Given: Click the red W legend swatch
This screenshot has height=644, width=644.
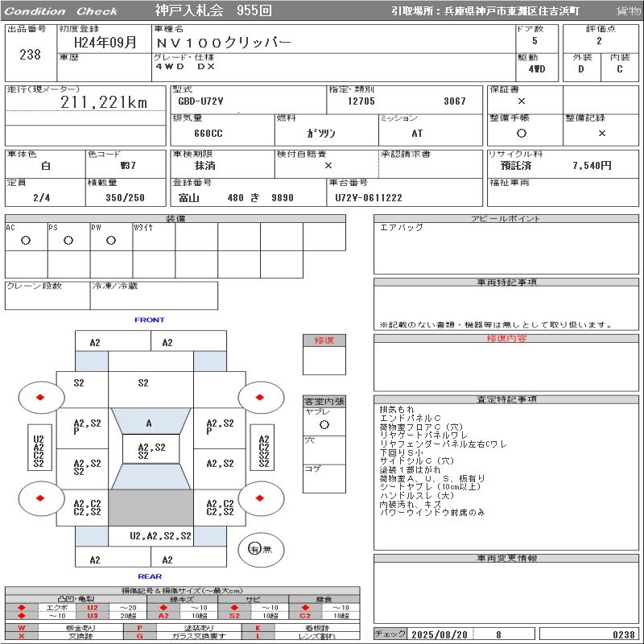Looking at the screenshot, I should pos(22,628).
